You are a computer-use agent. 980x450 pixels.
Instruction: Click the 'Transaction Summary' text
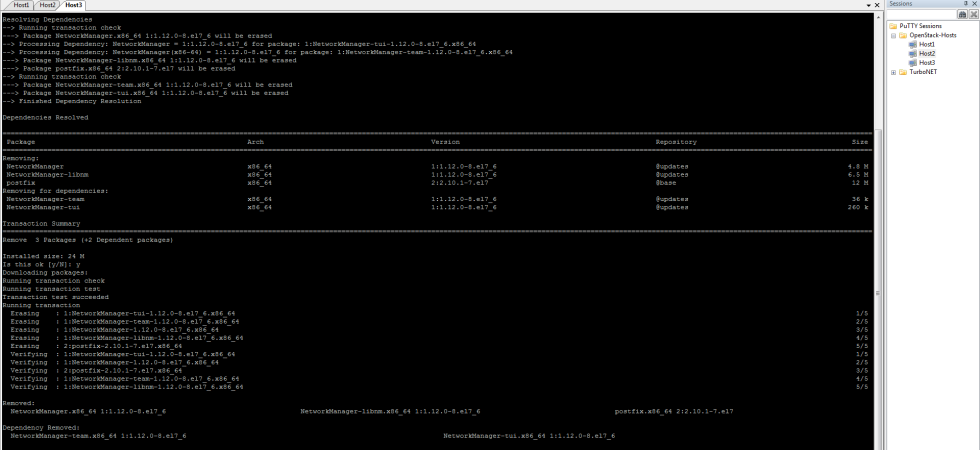(41, 224)
